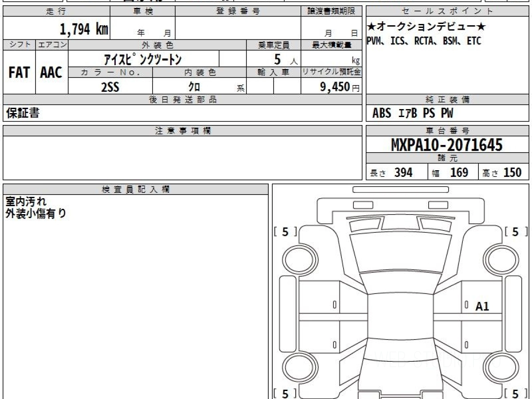Select the AAC air conditioner value

pyautogui.click(x=51, y=72)
